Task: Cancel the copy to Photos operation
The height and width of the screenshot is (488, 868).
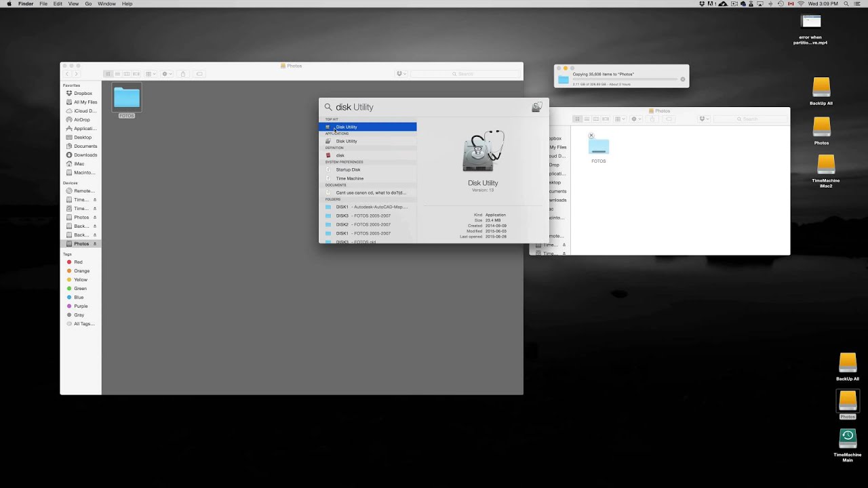Action: (683, 79)
